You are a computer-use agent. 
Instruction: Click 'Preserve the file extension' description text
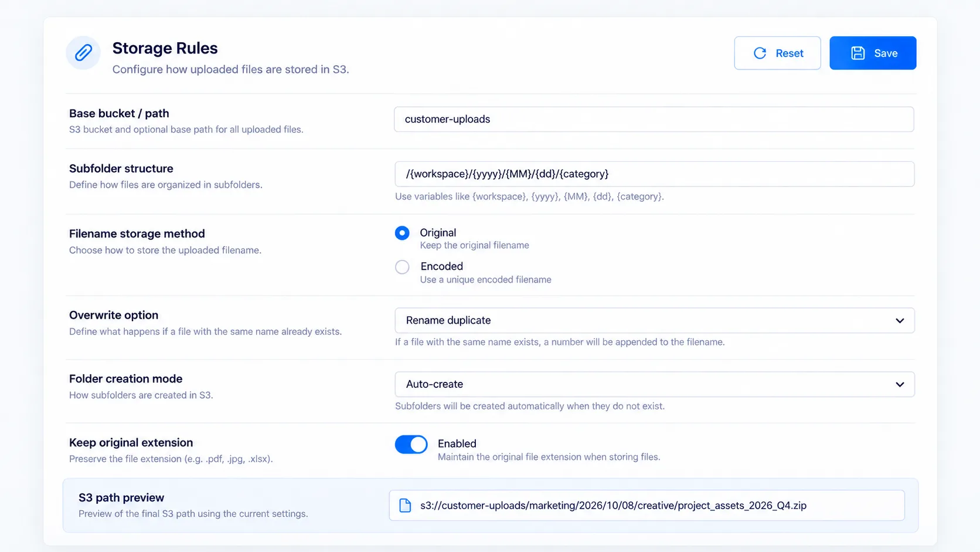click(171, 459)
